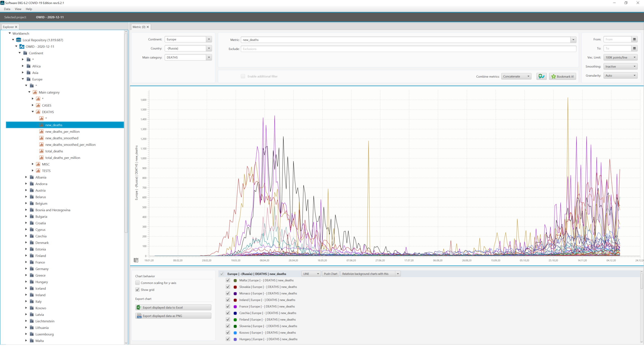Click the Excel icon on export button
Screen dimensions: 644x352
tap(139, 307)
